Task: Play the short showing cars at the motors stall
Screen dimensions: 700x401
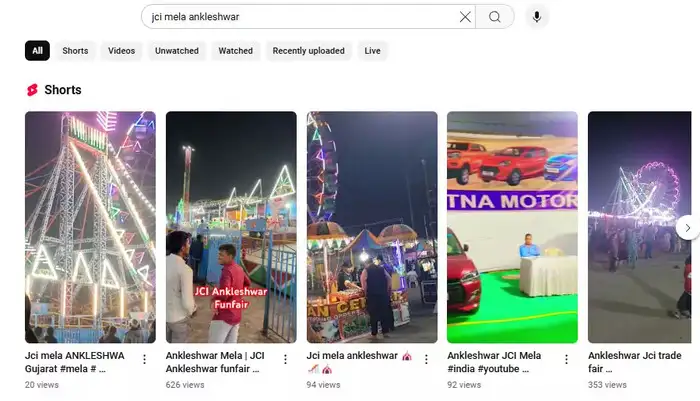Action: (512, 227)
